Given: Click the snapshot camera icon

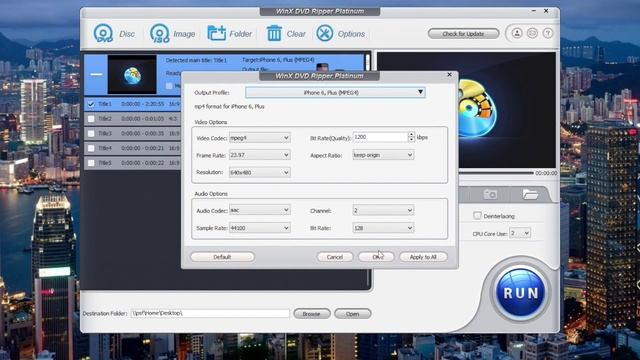Looking at the screenshot, I should click(490, 194).
